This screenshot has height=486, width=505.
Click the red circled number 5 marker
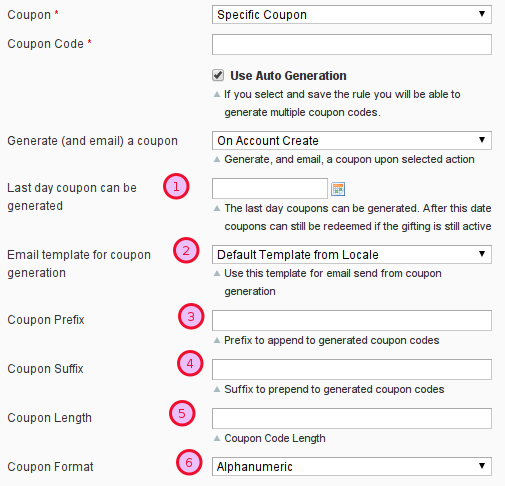click(x=182, y=413)
